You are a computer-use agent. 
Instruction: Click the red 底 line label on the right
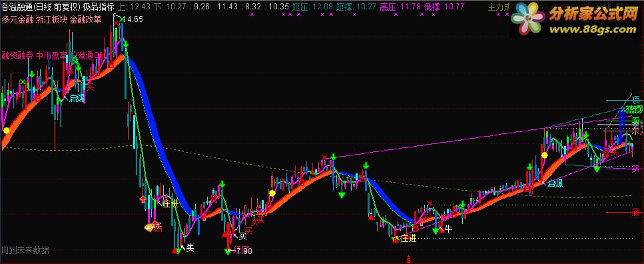(x=636, y=213)
